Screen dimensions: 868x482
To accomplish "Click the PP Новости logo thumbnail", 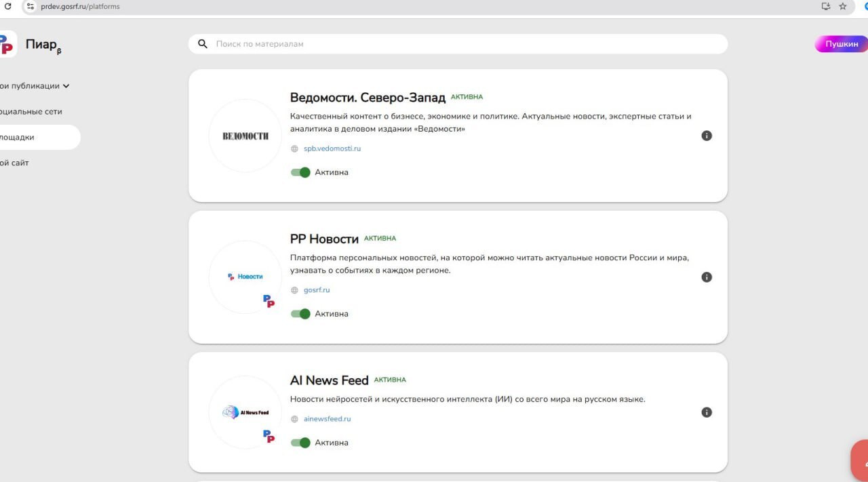I will [x=245, y=277].
